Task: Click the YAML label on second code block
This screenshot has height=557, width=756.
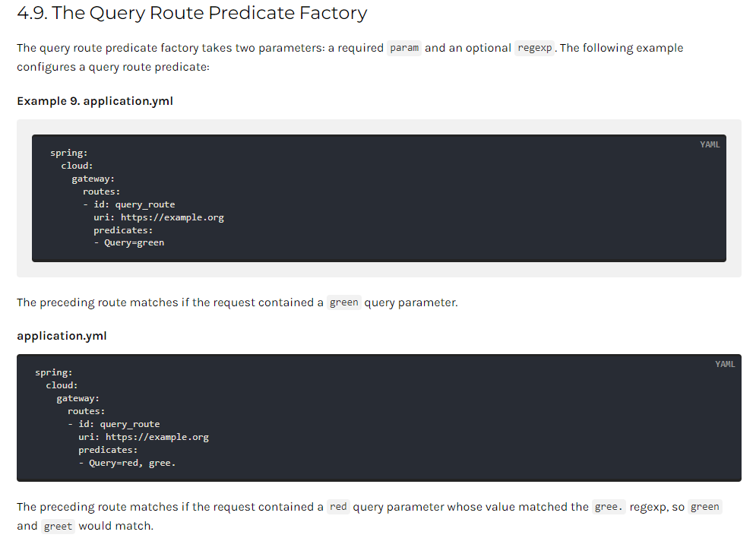Action: [725, 364]
